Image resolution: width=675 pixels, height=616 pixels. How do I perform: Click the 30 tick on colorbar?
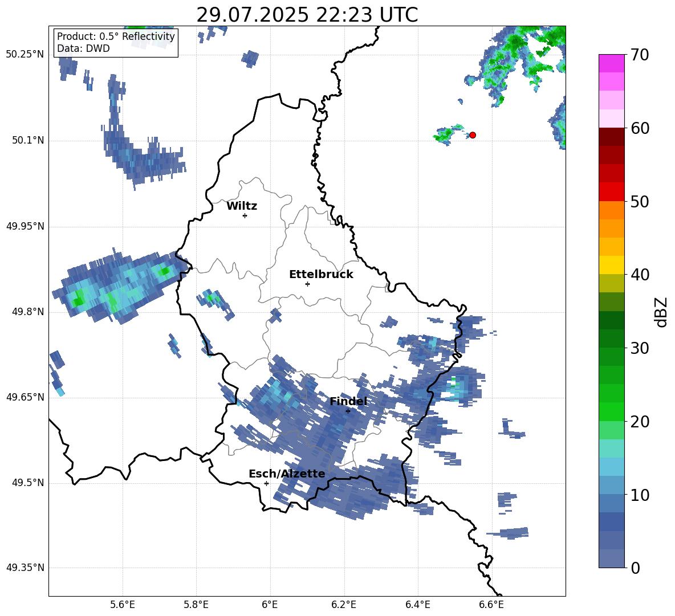[x=640, y=348]
